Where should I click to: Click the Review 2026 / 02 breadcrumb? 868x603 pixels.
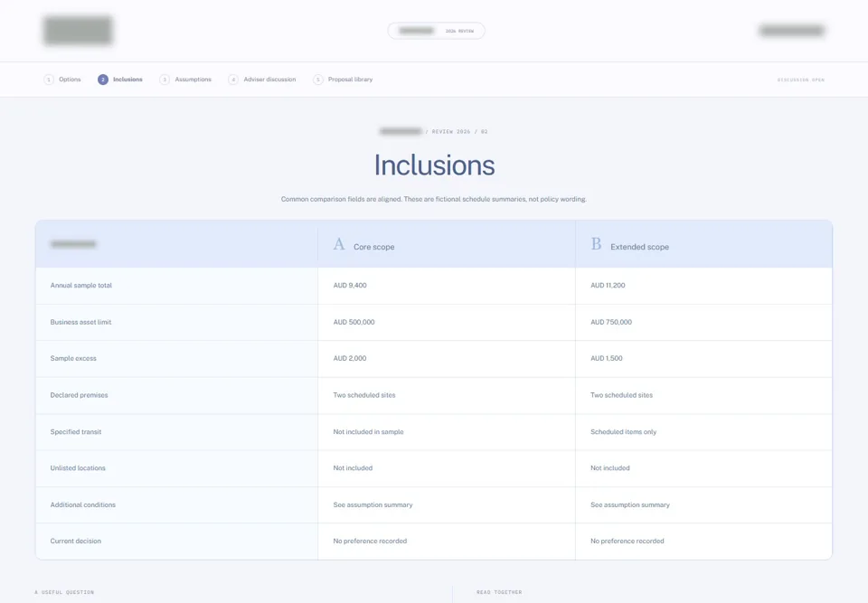[460, 132]
